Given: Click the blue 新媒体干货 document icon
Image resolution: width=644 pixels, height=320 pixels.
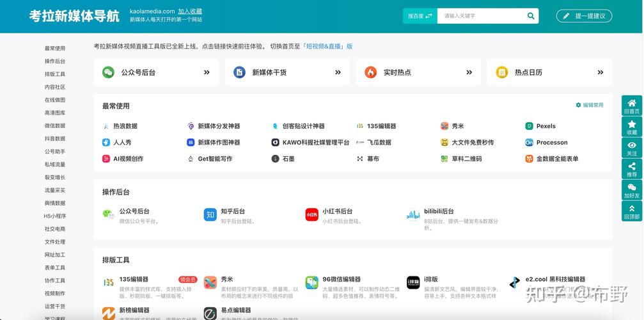Looking at the screenshot, I should pyautogui.click(x=239, y=72).
